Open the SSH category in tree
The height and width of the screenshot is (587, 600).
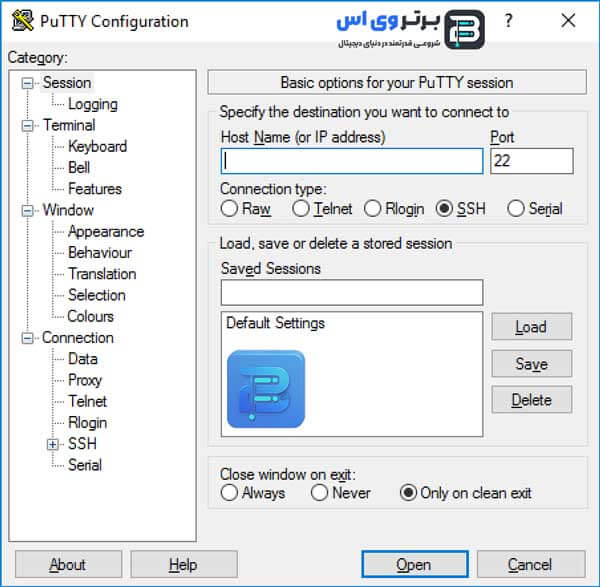coord(82,444)
